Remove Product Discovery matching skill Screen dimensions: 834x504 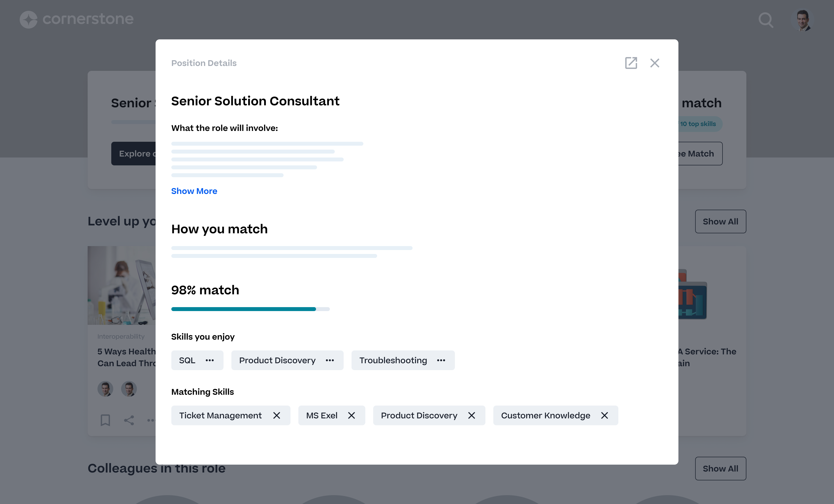coord(471,415)
